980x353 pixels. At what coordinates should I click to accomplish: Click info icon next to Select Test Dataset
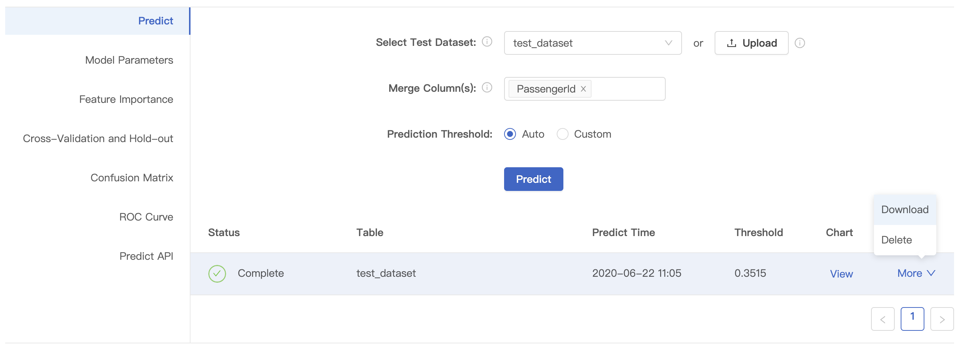point(487,41)
